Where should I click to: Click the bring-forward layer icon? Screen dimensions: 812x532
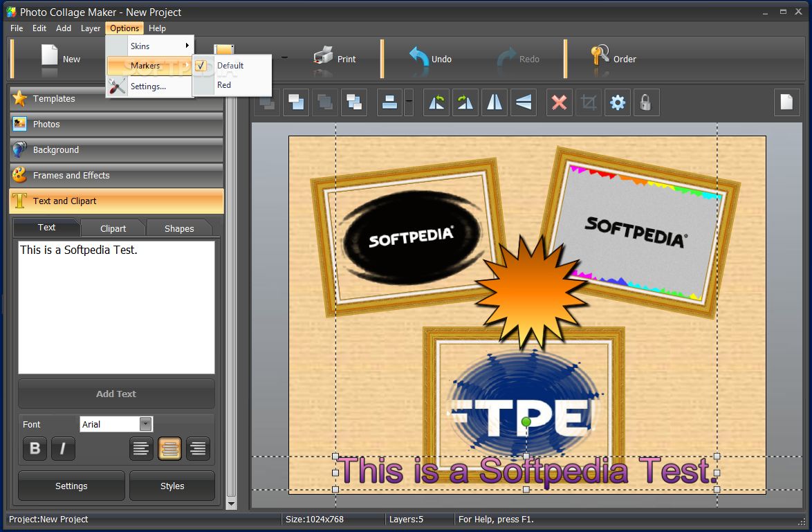[296, 102]
